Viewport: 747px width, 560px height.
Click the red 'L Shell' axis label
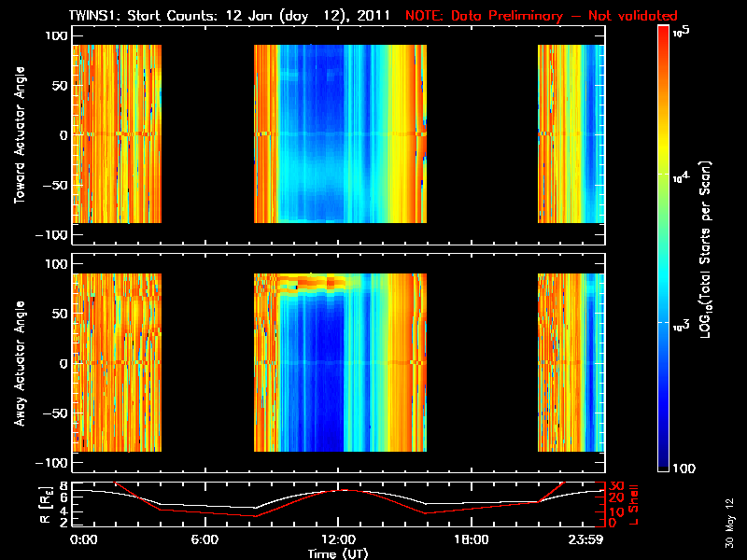point(633,504)
